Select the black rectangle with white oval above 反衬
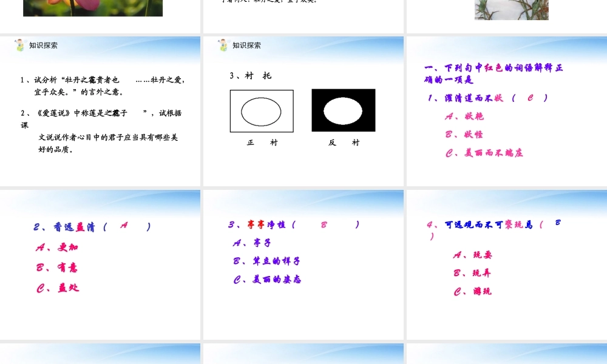This screenshot has width=607, height=364. (344, 110)
